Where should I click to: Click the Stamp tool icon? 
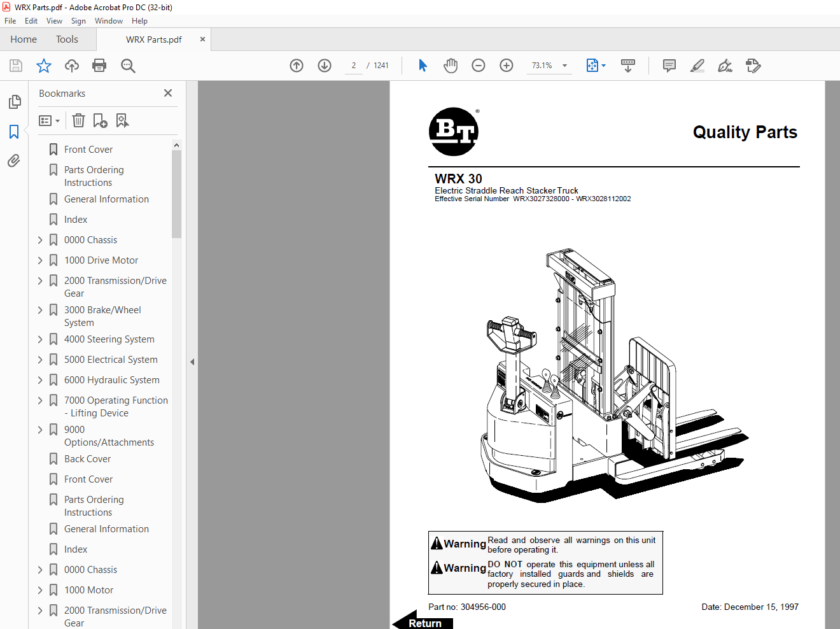[753, 66]
